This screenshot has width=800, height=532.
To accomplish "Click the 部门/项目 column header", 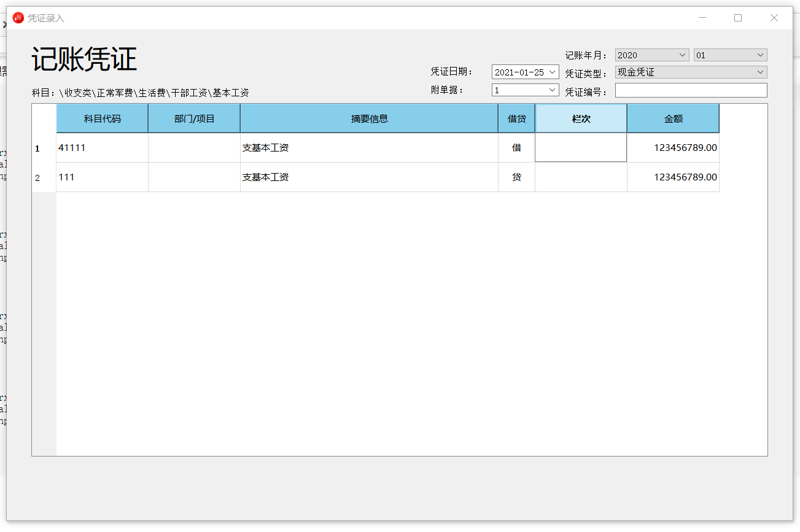I will (194, 118).
